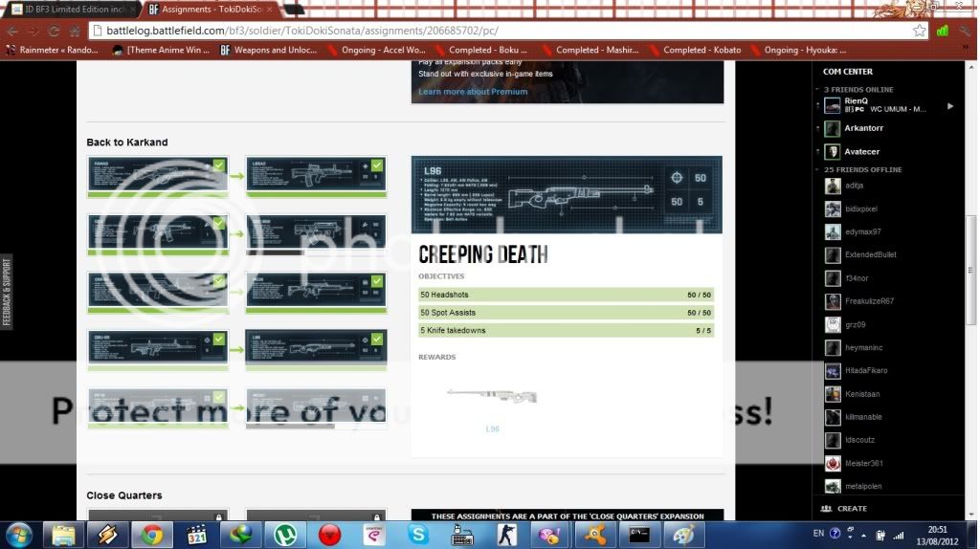Select the L96 assignment card in the grid
This screenshot has height=549, width=980.
tap(316, 350)
